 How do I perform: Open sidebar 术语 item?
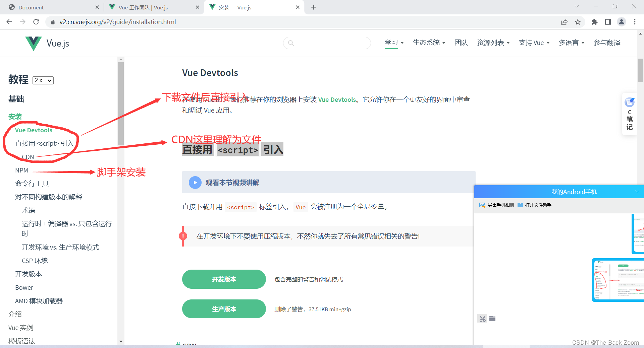pos(29,210)
